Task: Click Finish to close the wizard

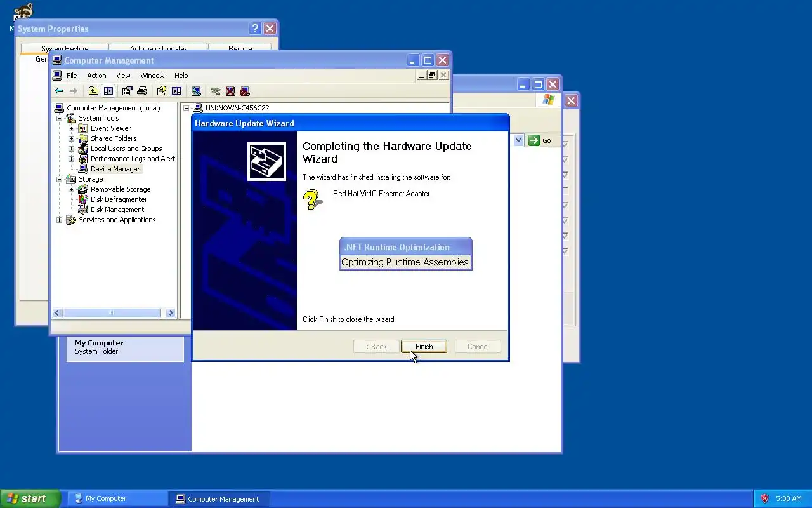Action: point(424,347)
